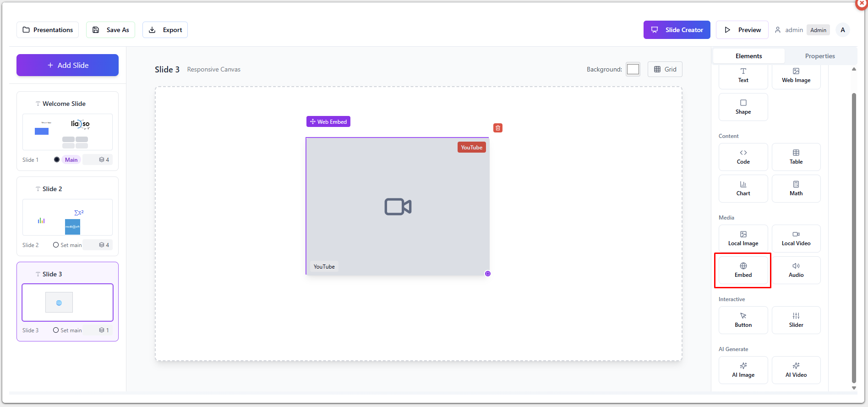Screen dimensions: 868x407
Task: Switch to the Elements tab
Action: pos(748,56)
